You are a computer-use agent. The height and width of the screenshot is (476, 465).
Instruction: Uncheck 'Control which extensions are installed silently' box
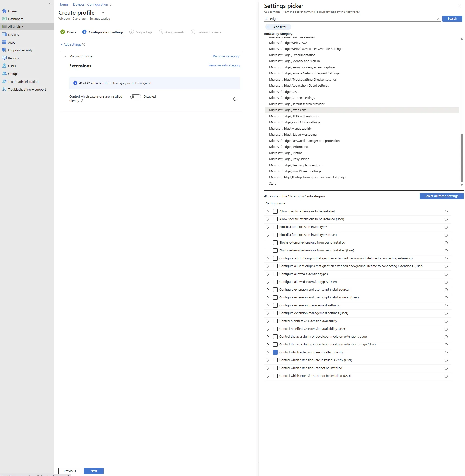[275, 352]
